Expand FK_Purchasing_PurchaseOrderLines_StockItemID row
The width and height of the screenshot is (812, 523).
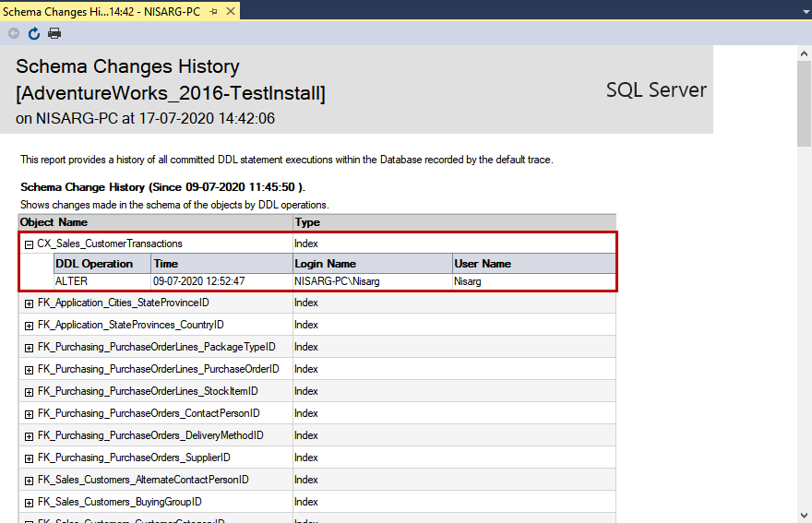click(x=29, y=391)
